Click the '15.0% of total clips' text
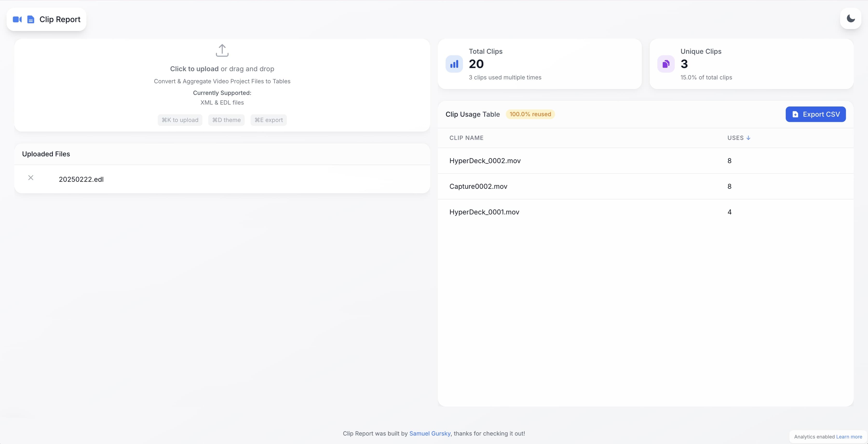This screenshot has height=444, width=868. tap(706, 77)
